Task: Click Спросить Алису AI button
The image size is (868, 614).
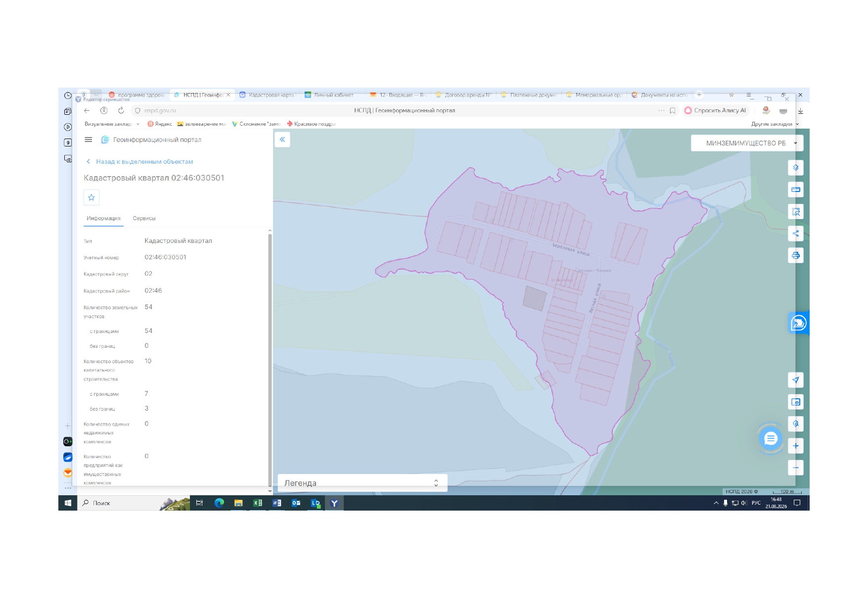Action: coord(716,110)
